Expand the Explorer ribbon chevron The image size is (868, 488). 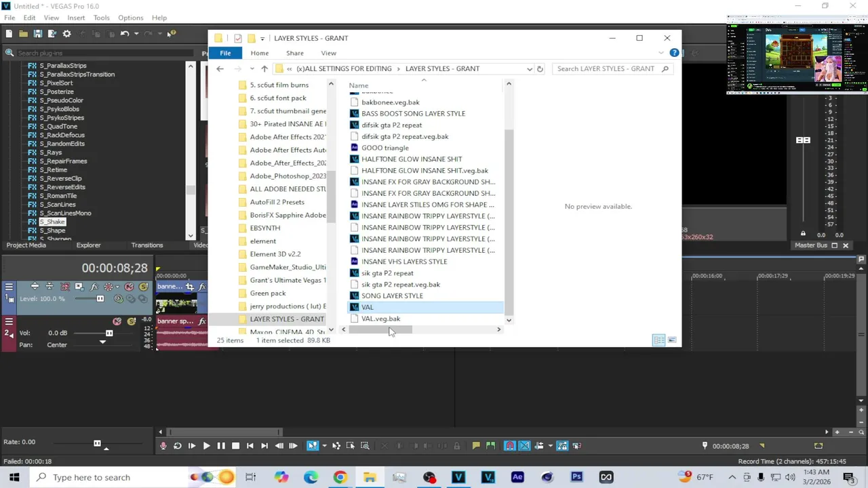coord(662,53)
